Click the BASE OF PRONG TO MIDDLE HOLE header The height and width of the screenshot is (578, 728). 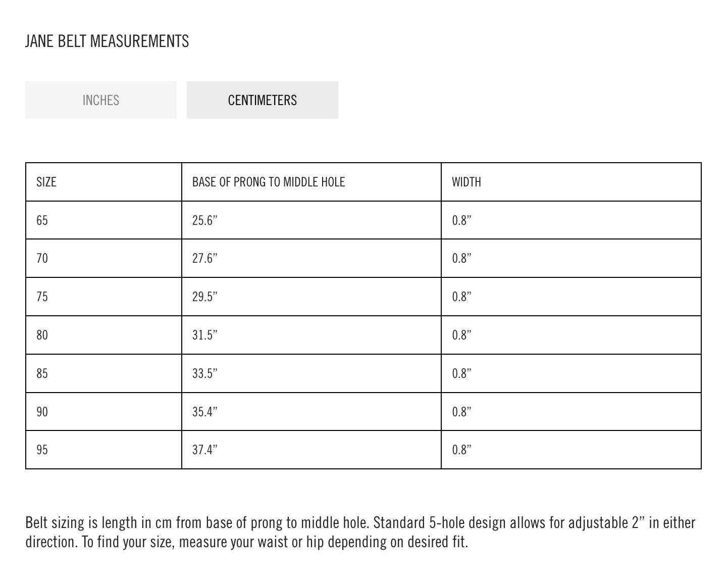click(311, 182)
